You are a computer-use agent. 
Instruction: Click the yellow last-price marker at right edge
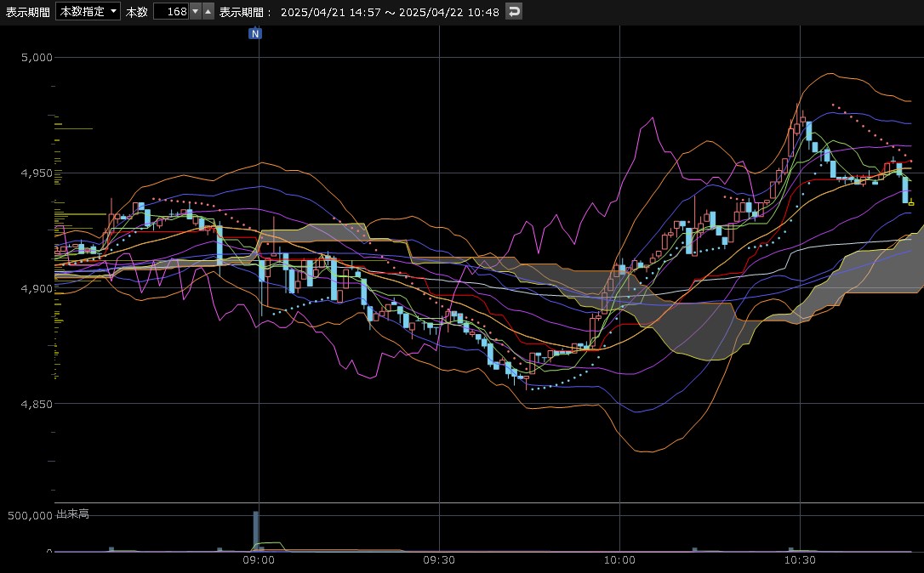pyautogui.click(x=911, y=203)
